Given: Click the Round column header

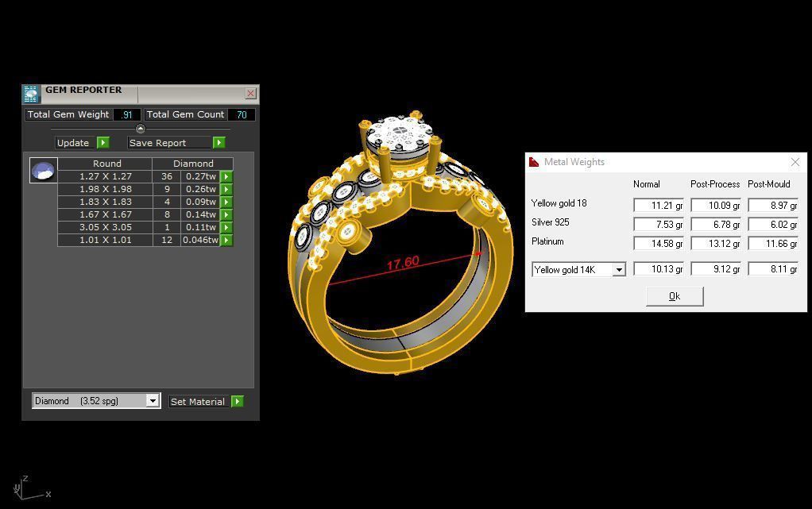Looking at the screenshot, I should pos(105,164).
